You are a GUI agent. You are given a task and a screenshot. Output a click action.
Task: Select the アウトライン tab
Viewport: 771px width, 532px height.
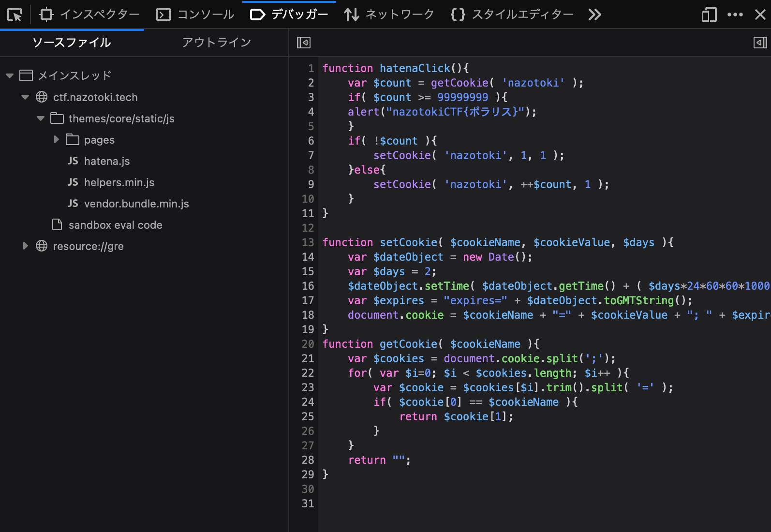(216, 43)
